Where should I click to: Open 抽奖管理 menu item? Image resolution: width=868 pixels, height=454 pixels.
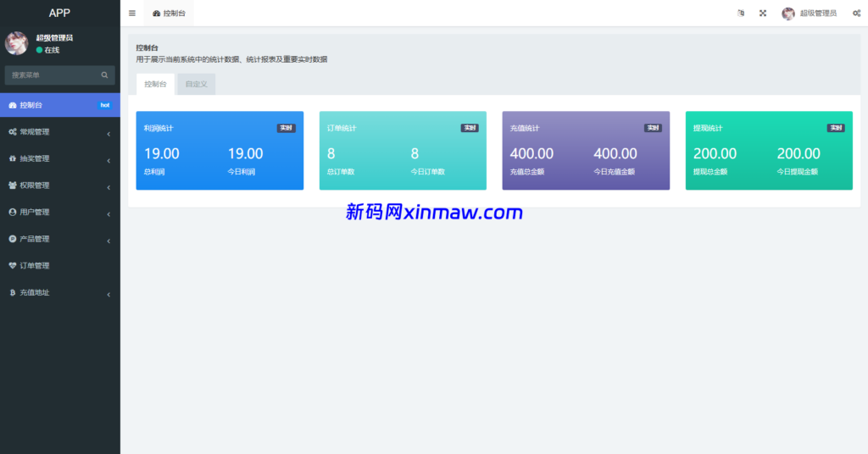(x=60, y=158)
